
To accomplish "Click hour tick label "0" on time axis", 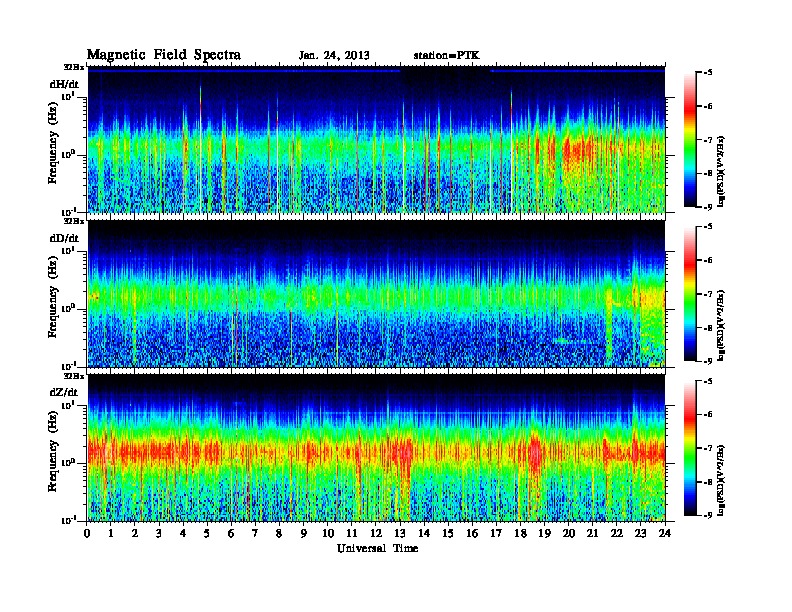I will 87,533.
